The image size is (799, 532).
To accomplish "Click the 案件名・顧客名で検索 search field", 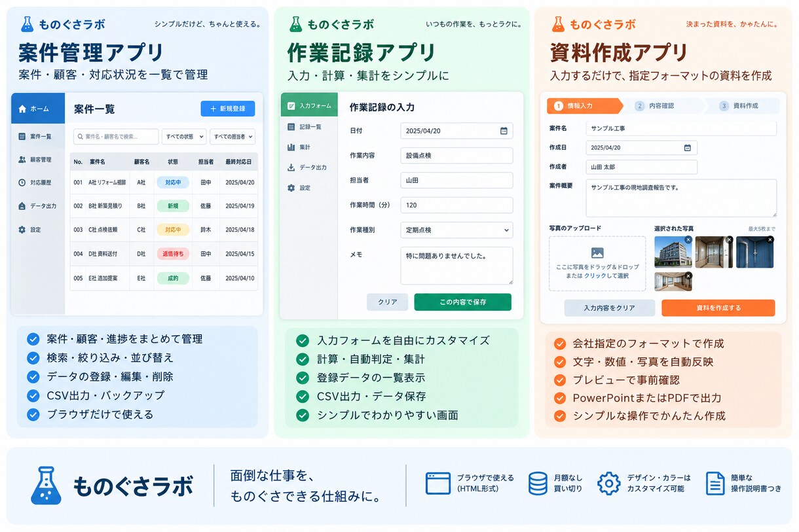I will pyautogui.click(x=116, y=137).
